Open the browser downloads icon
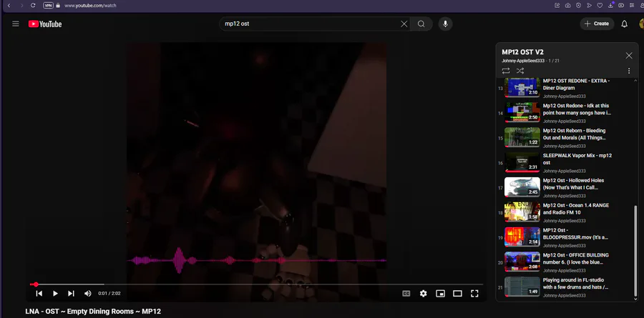The image size is (644, 318). click(x=611, y=5)
